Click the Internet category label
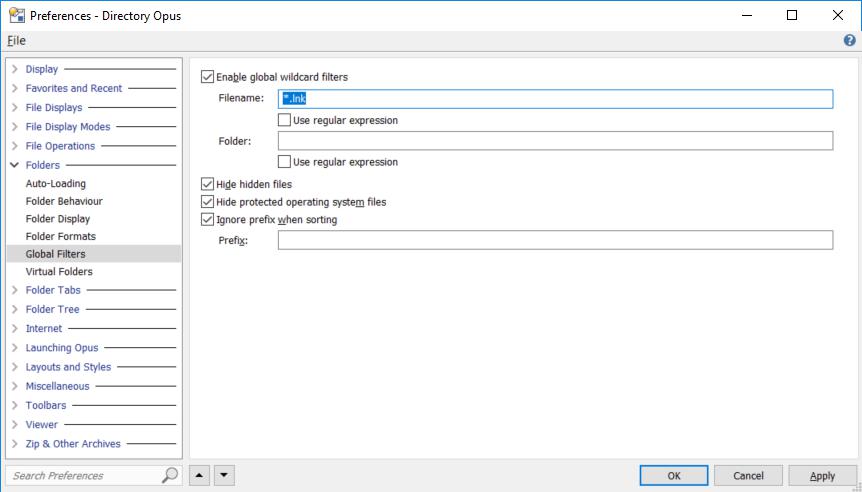Image resolution: width=862 pixels, height=492 pixels. [43, 329]
